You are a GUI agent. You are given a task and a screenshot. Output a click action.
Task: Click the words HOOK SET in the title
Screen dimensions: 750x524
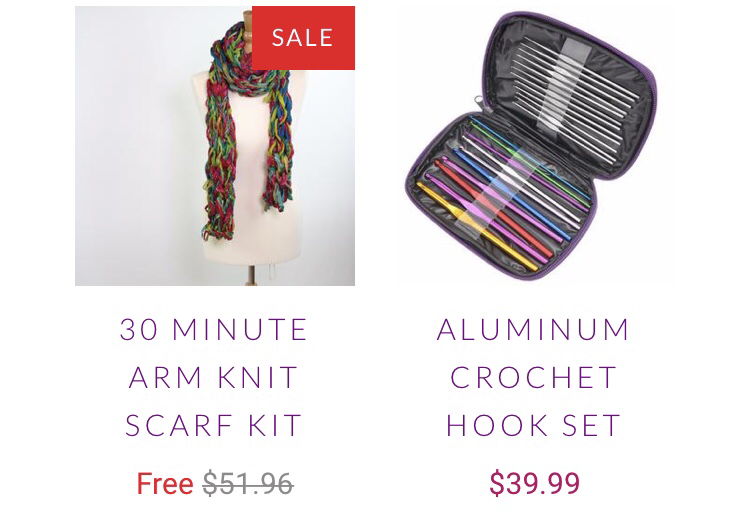click(x=533, y=425)
